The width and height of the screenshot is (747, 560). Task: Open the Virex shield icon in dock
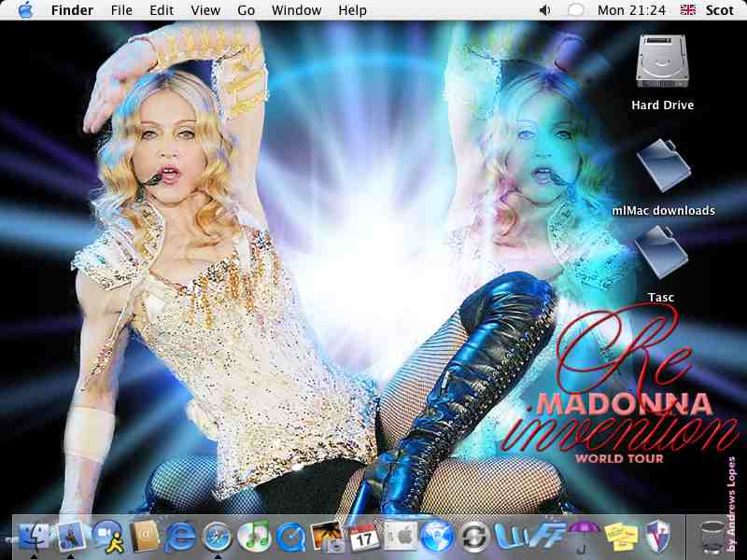(658, 537)
